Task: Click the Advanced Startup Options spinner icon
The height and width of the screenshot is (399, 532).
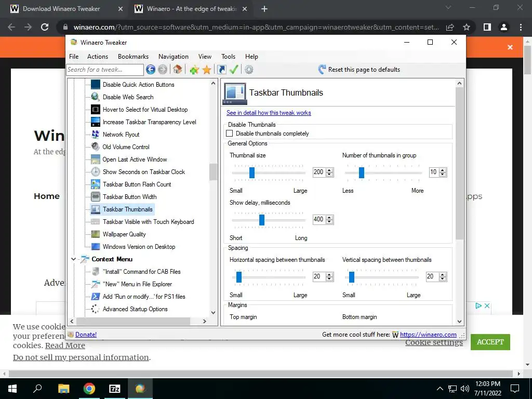Action: (x=96, y=309)
